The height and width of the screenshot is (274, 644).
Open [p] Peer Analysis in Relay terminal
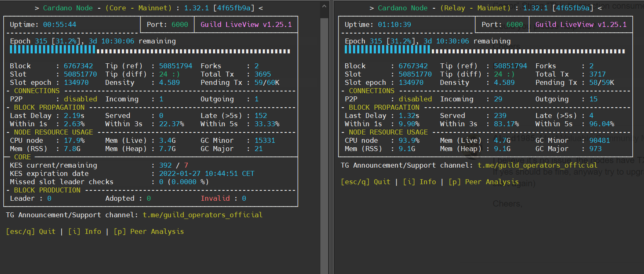click(483, 182)
